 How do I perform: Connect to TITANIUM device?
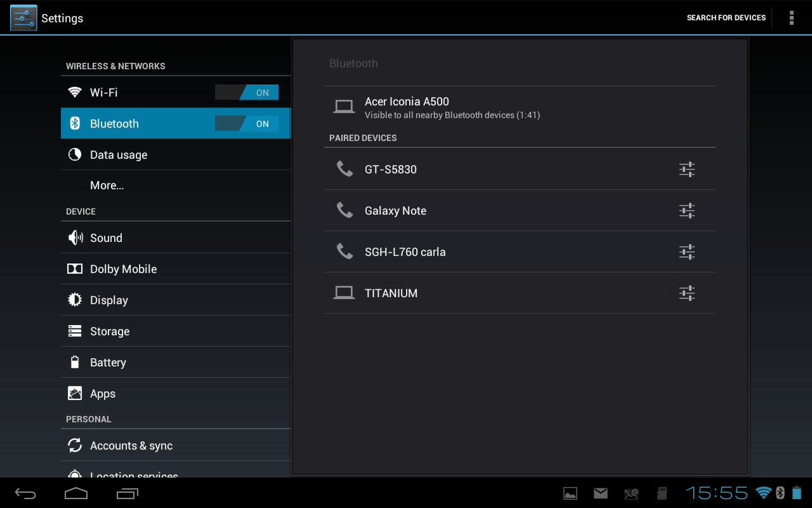[x=497, y=293]
